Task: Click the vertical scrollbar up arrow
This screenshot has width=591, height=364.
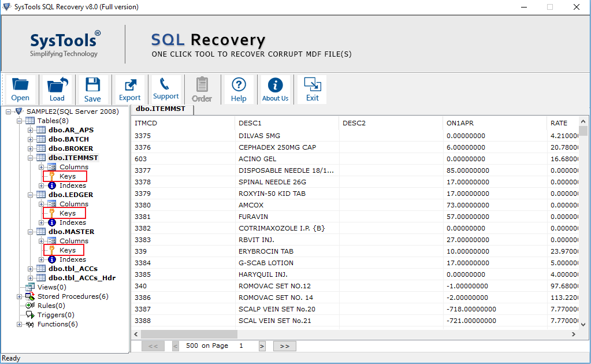Action: coord(583,121)
